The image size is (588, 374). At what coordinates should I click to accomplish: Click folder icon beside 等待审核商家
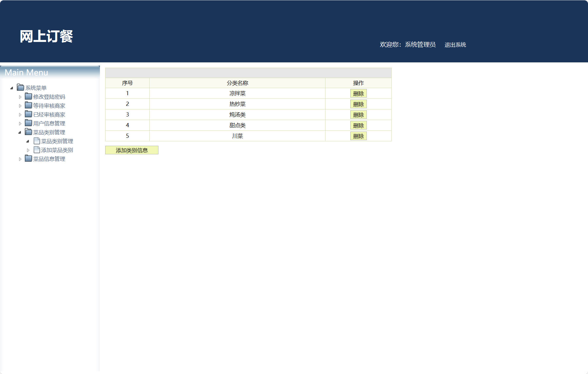pos(28,105)
